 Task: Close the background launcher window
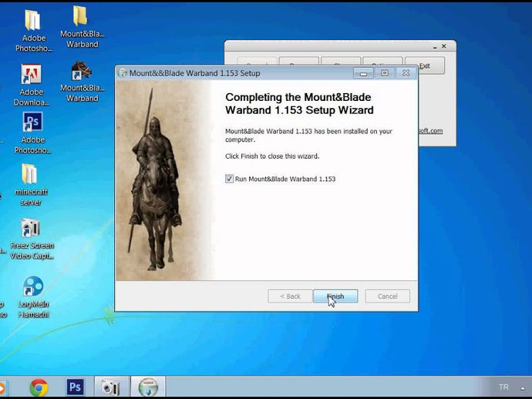[444, 46]
